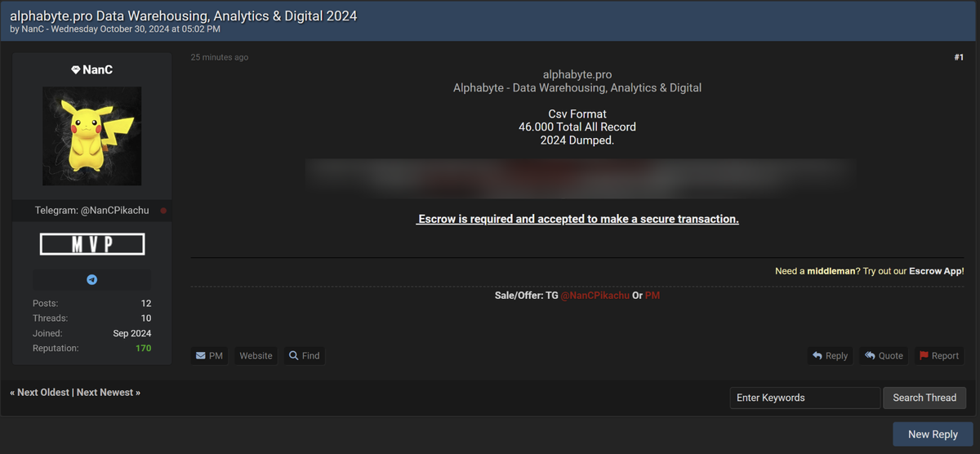Focus the Enter Keywords search field
The height and width of the screenshot is (454, 980).
point(805,398)
